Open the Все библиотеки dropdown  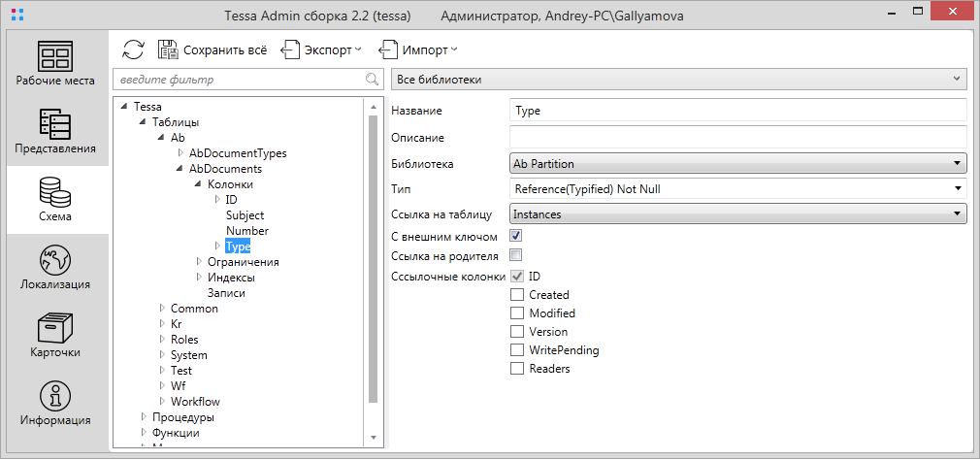679,80
